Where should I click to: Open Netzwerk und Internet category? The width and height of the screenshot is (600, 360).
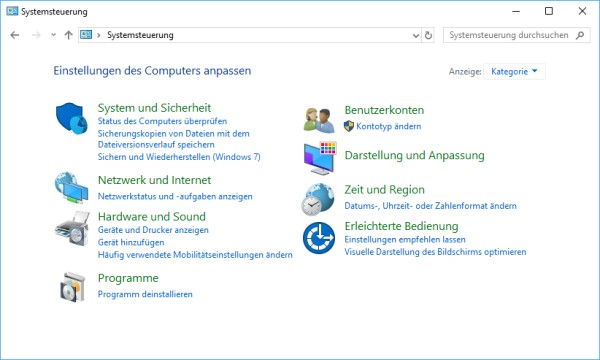pyautogui.click(x=154, y=180)
